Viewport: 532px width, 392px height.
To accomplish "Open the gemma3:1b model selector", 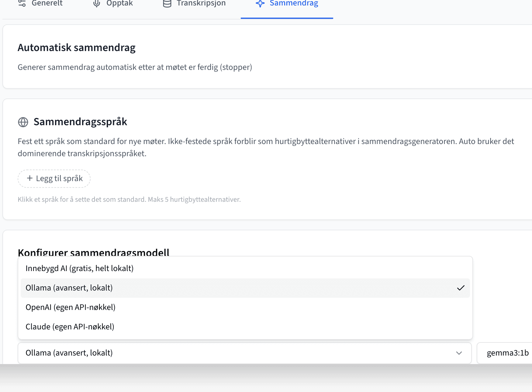I will click(505, 353).
